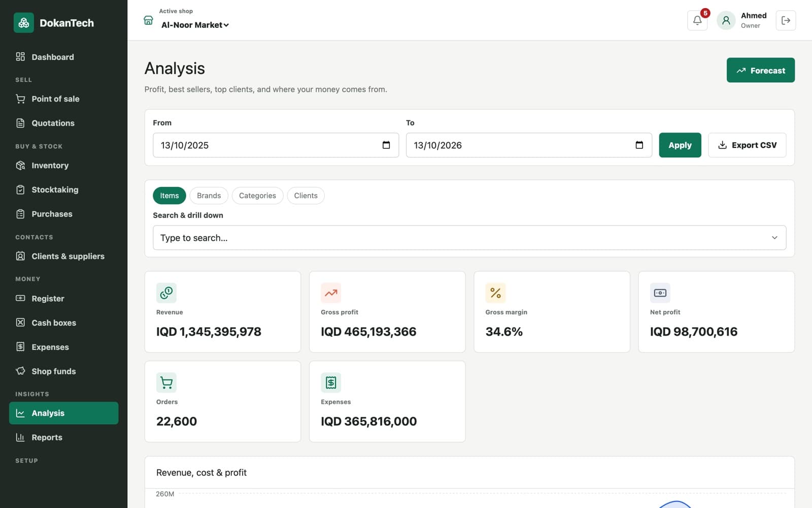Open calendar picker in From date

386,145
